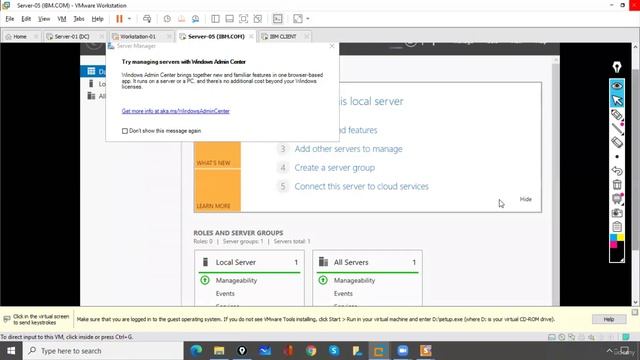Open Google Chrome from the taskbar
Image resolution: width=640 pixels, height=360 pixels.
311,351
